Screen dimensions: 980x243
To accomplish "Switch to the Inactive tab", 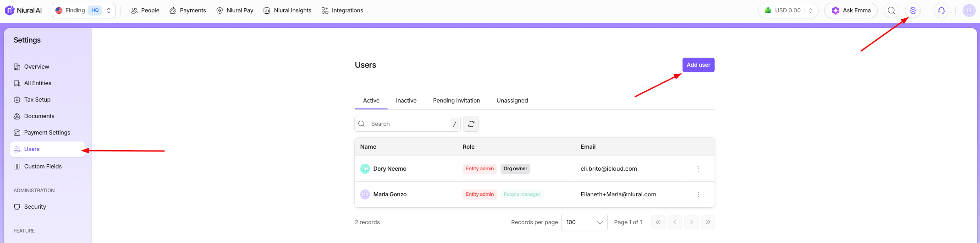I will 406,101.
